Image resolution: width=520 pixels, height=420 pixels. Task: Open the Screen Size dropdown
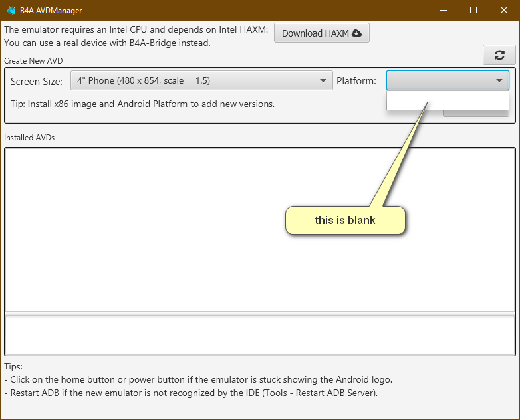[x=201, y=80]
